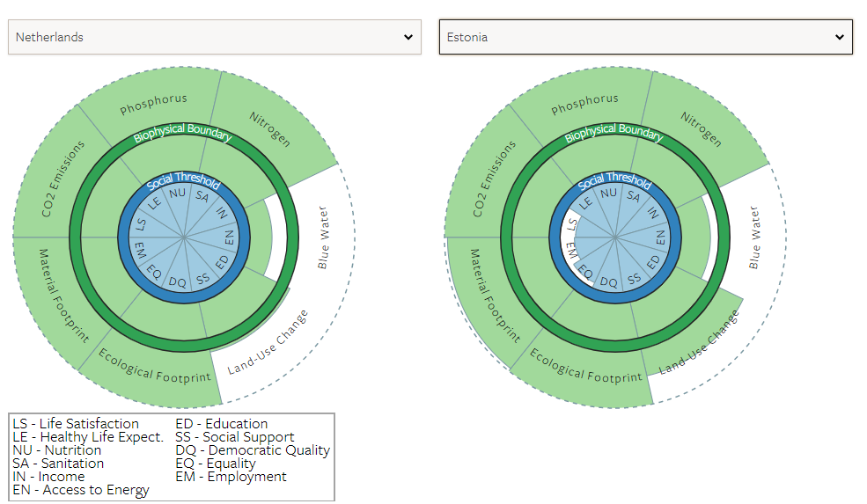Select LS wedge in Estonia chart

pyautogui.click(x=572, y=224)
